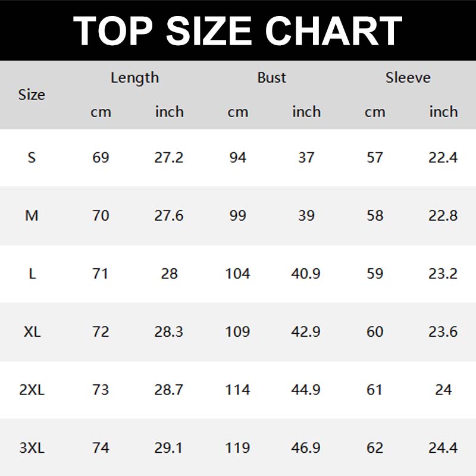The image size is (476, 476).
Task: Select the Size column header
Action: (x=32, y=95)
